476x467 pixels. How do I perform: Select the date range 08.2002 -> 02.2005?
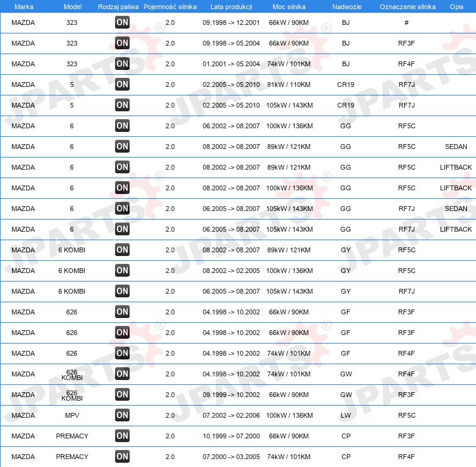point(231,271)
